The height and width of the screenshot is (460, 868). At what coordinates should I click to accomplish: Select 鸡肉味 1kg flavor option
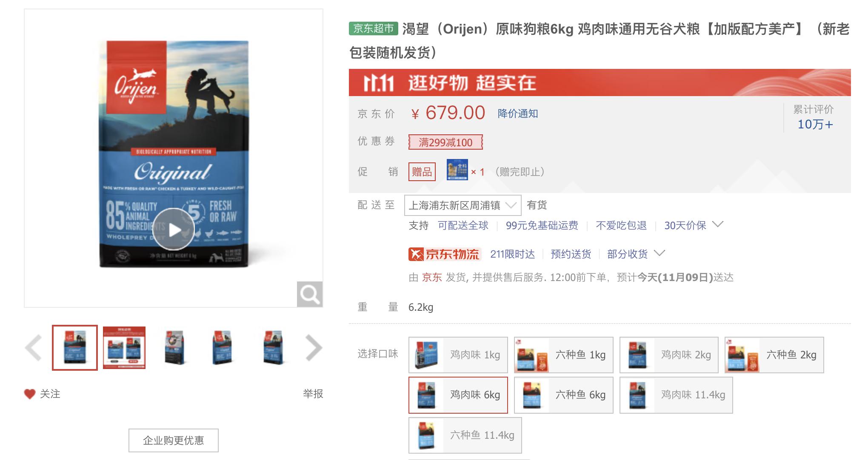[x=458, y=355]
